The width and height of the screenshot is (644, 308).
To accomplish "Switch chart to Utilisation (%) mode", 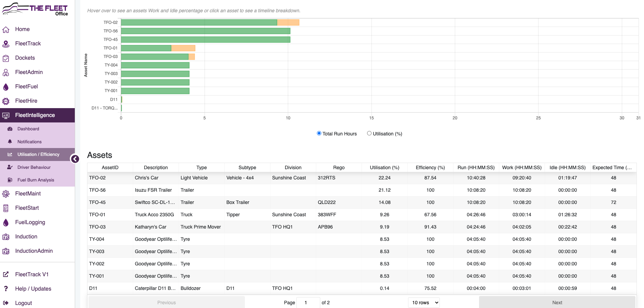I will [369, 133].
